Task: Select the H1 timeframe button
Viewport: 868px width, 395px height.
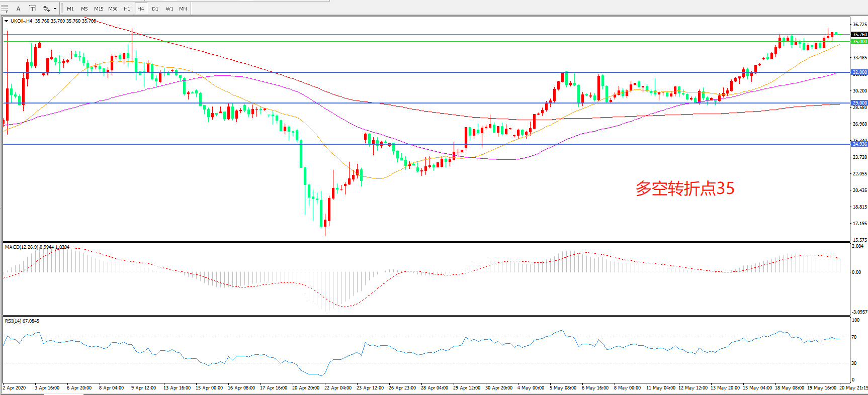Action: point(127,9)
